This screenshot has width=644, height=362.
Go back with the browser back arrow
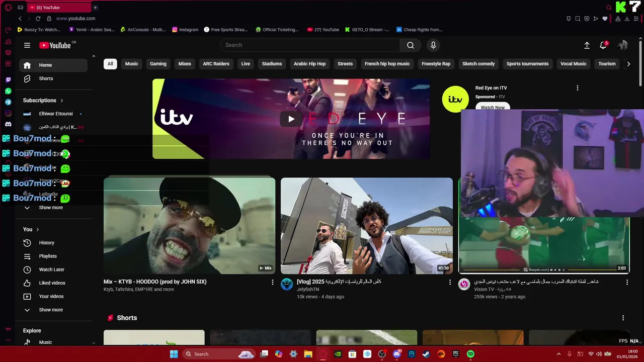(x=20, y=19)
